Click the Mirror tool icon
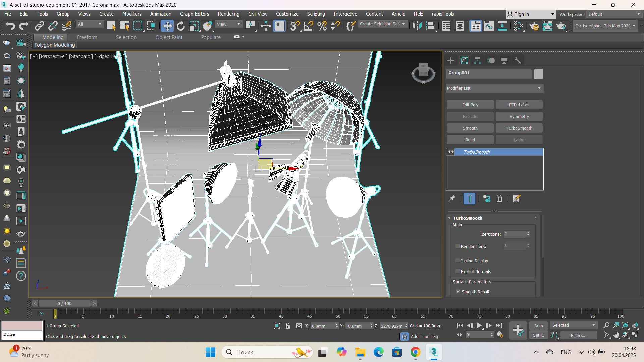The height and width of the screenshot is (362, 644). [x=417, y=26]
